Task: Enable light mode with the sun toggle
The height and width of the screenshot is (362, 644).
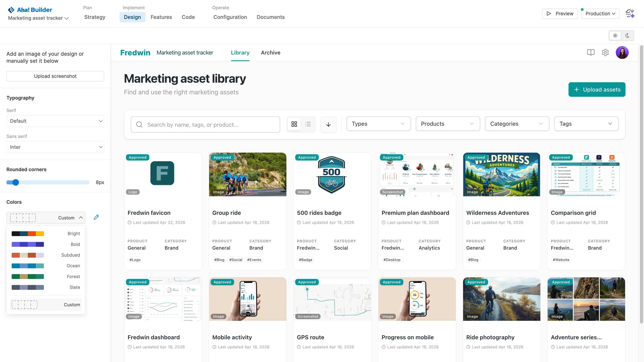Action: (615, 35)
